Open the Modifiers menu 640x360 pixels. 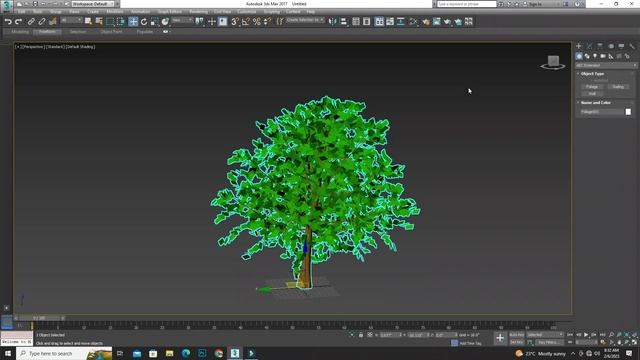pyautogui.click(x=115, y=12)
